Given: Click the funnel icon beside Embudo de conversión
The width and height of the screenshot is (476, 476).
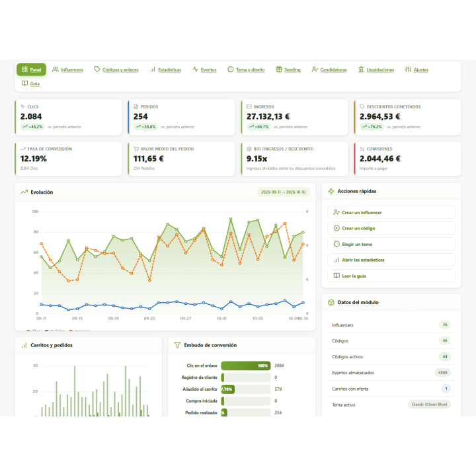Looking at the screenshot, I should 178,345.
